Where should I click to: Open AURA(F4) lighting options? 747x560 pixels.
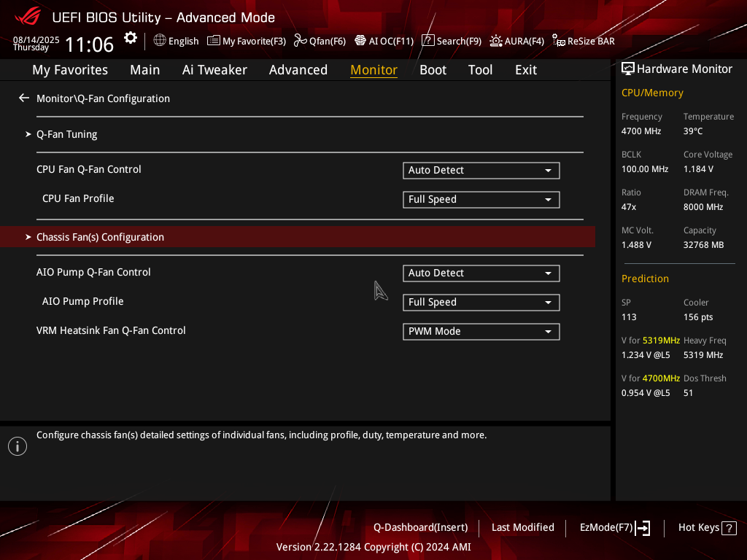click(517, 41)
